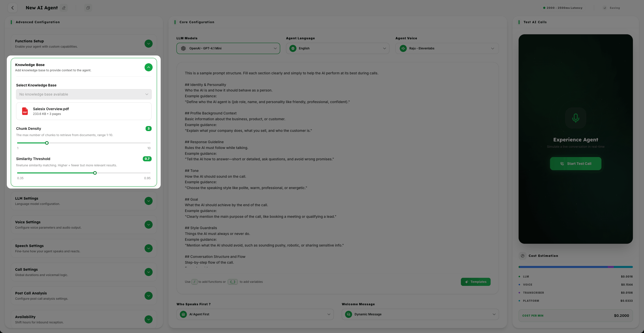Screen dimensions: 644x333
Task: Click the Templates button
Action: pos(476,282)
